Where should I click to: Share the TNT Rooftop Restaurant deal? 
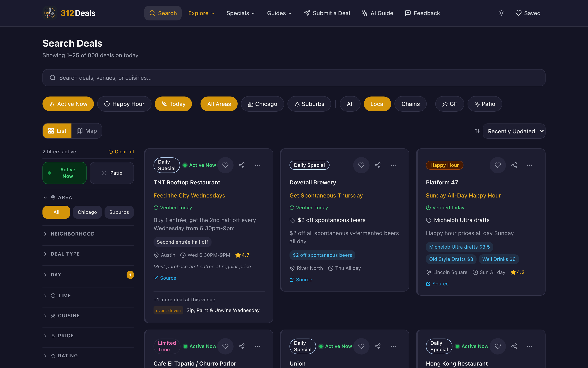tap(242, 165)
